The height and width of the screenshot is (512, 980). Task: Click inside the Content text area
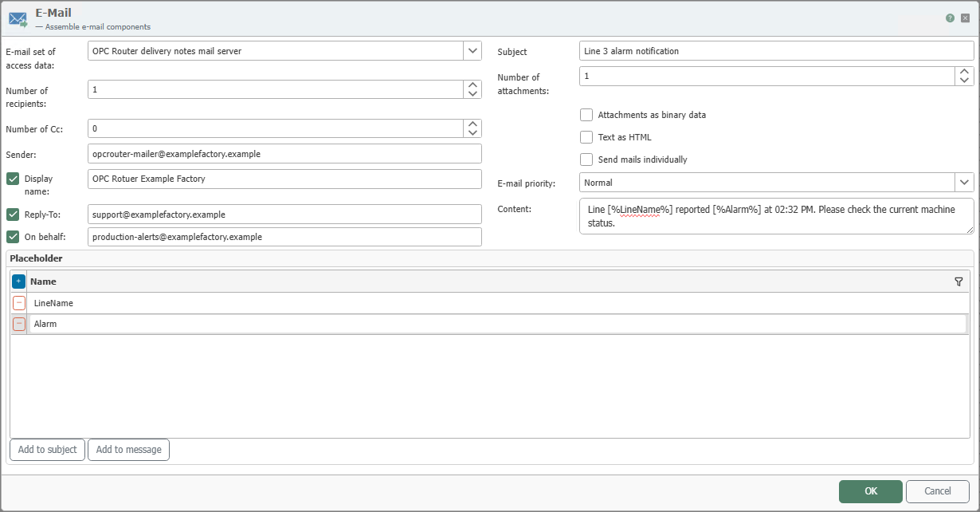tap(777, 216)
